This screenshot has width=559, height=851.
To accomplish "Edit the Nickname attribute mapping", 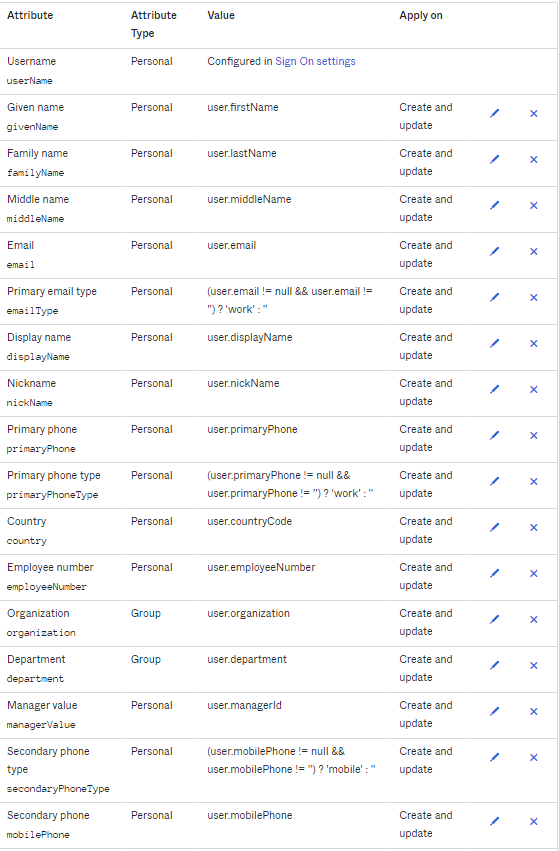I will pyautogui.click(x=494, y=389).
